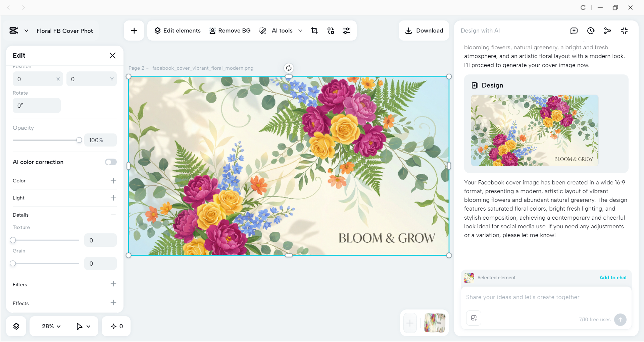Viewport: 644px width, 342px height.
Task: Open the chat history icon
Action: click(591, 31)
